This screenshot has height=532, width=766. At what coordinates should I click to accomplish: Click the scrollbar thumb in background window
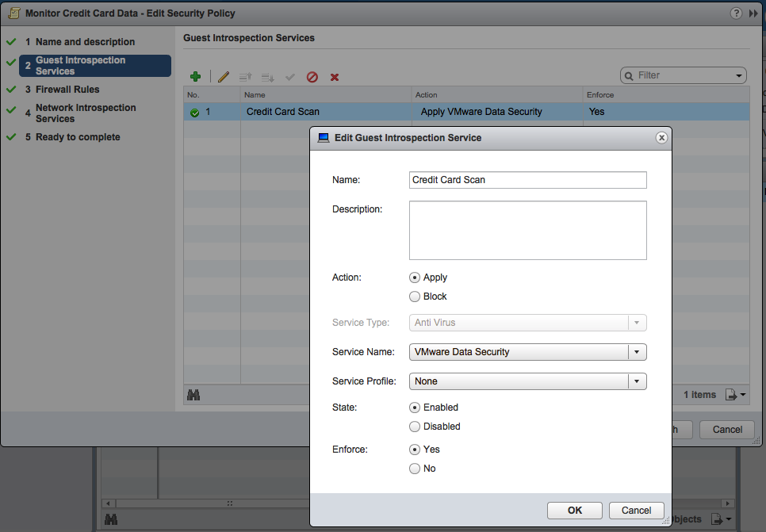[x=230, y=503]
